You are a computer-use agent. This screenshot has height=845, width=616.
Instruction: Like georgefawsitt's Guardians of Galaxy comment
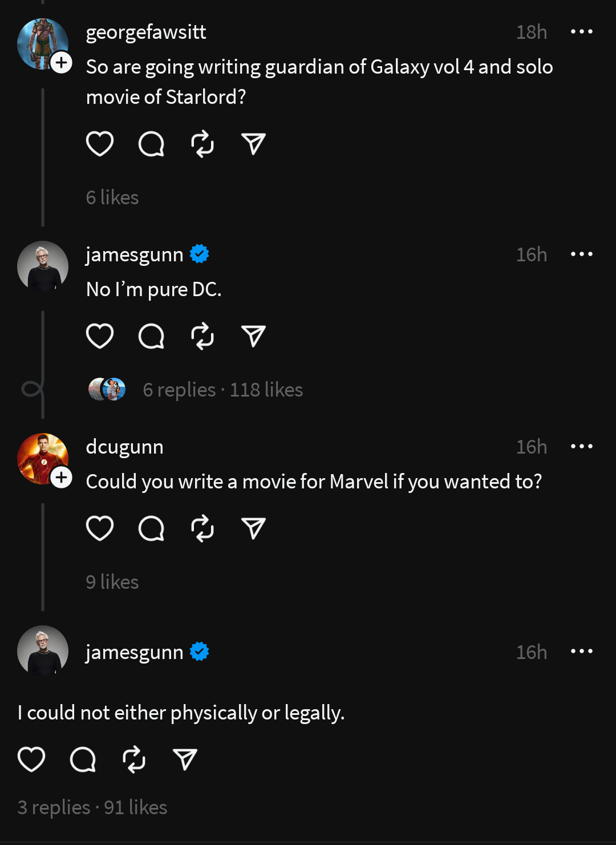point(100,144)
